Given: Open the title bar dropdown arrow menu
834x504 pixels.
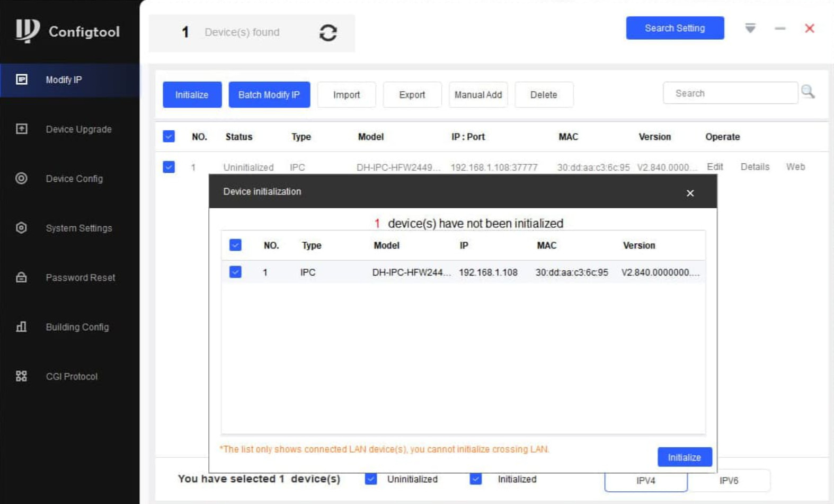Looking at the screenshot, I should 750,28.
